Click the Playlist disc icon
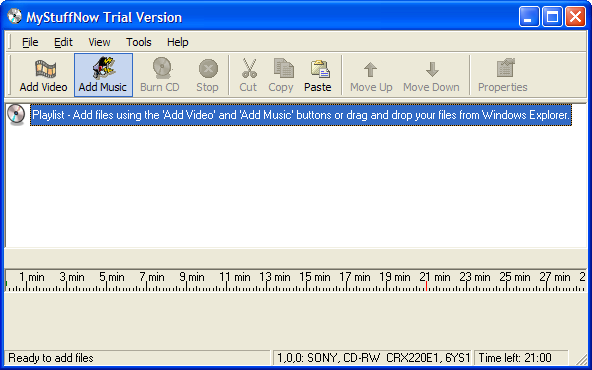Screen dimensions: 592x370 coord(16,114)
